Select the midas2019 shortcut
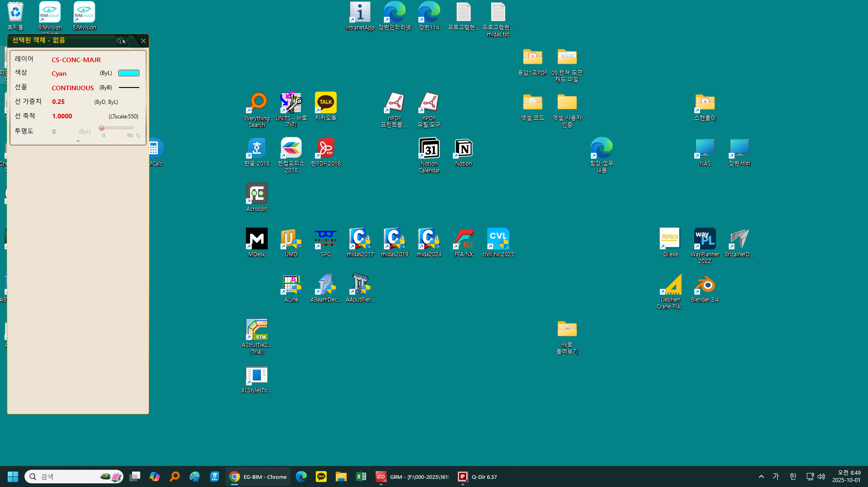868x487 pixels. point(395,243)
